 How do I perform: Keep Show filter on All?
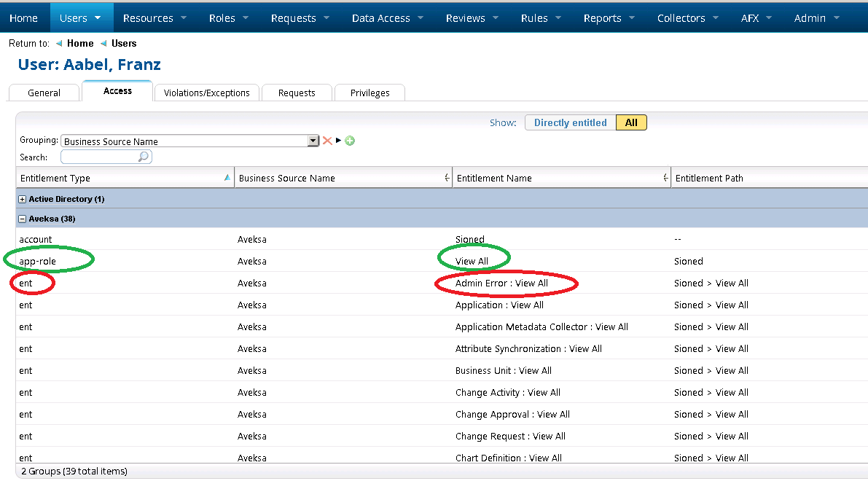tap(631, 122)
